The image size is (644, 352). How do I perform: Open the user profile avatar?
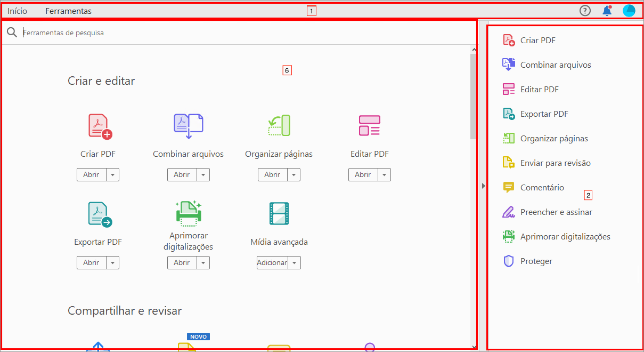coord(629,11)
